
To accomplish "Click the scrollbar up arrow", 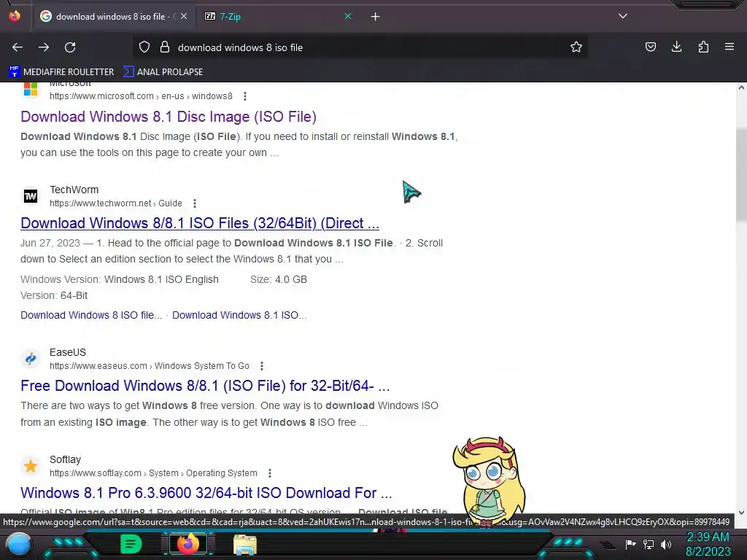I will point(741,87).
